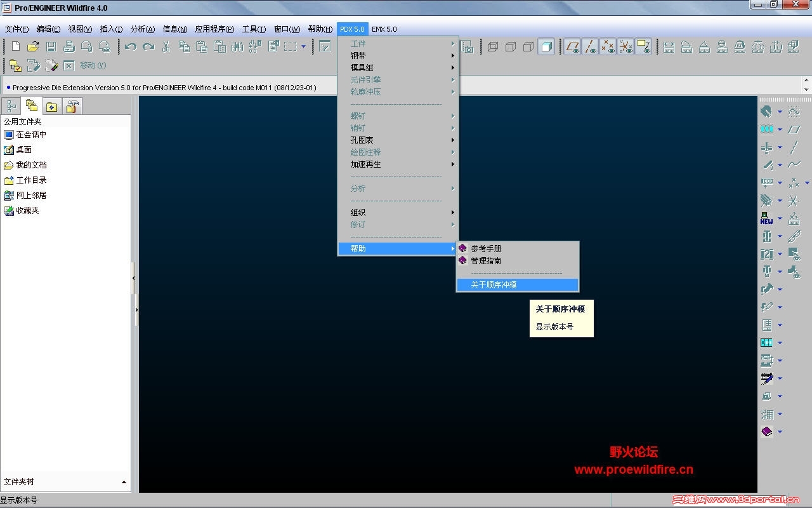Switch to Model Tree navigator tab
The width and height of the screenshot is (812, 508).
(11, 106)
